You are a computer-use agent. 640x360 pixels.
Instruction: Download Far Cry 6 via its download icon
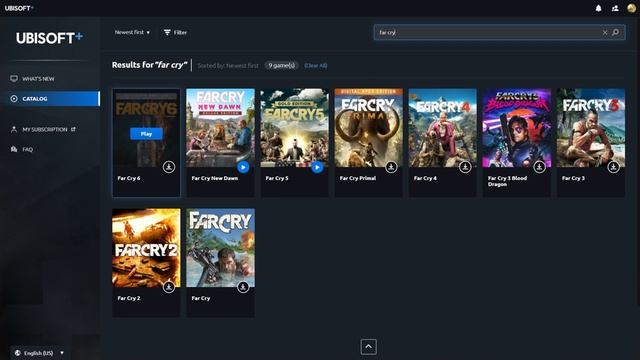click(x=169, y=167)
